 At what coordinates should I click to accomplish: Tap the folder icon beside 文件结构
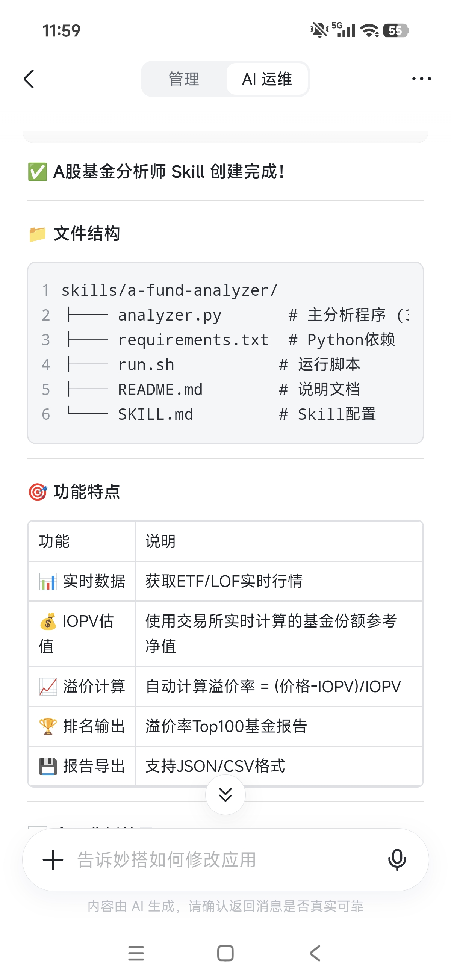[37, 234]
